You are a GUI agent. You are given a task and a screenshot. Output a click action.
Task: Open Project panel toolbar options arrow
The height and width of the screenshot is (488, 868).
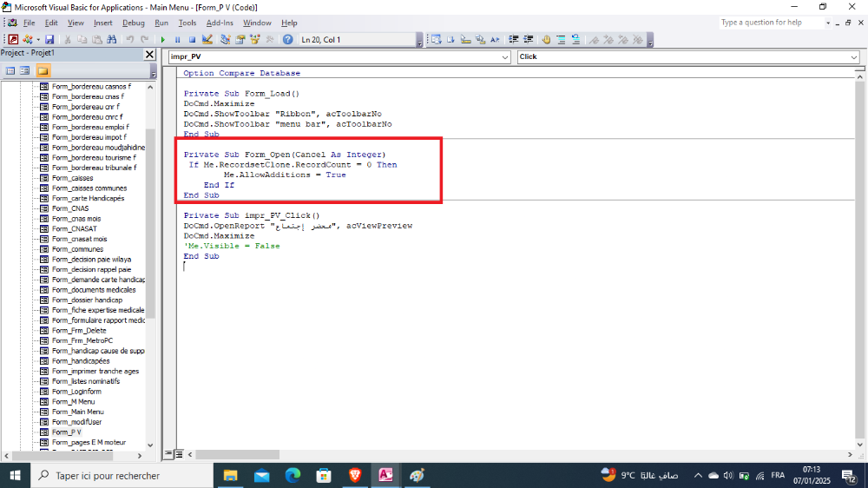click(154, 71)
